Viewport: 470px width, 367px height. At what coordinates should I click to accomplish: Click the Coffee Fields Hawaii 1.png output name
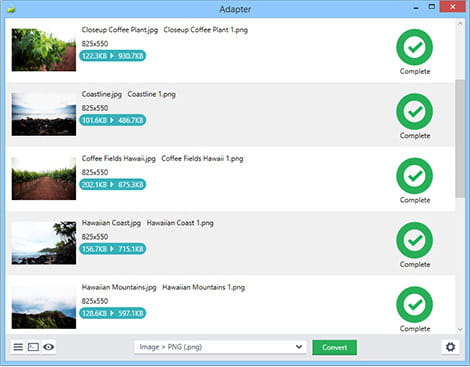202,159
